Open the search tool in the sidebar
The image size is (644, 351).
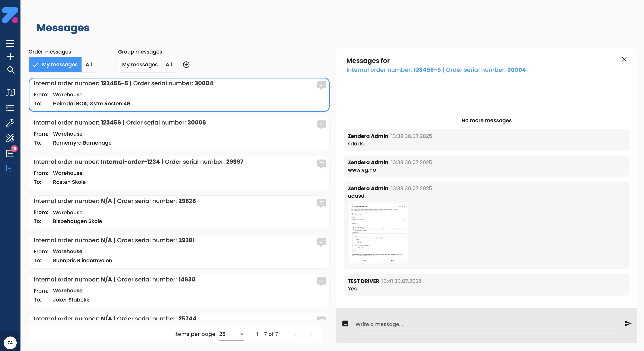pyautogui.click(x=10, y=70)
